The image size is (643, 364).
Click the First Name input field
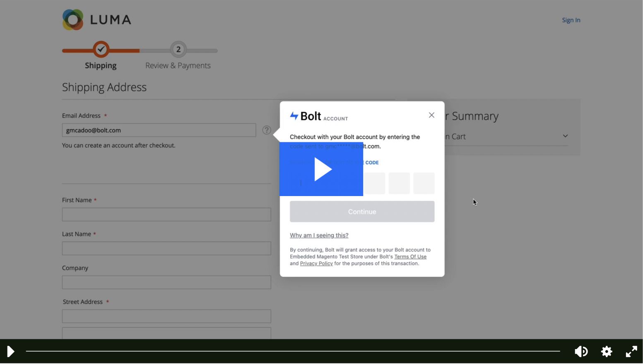166,214
